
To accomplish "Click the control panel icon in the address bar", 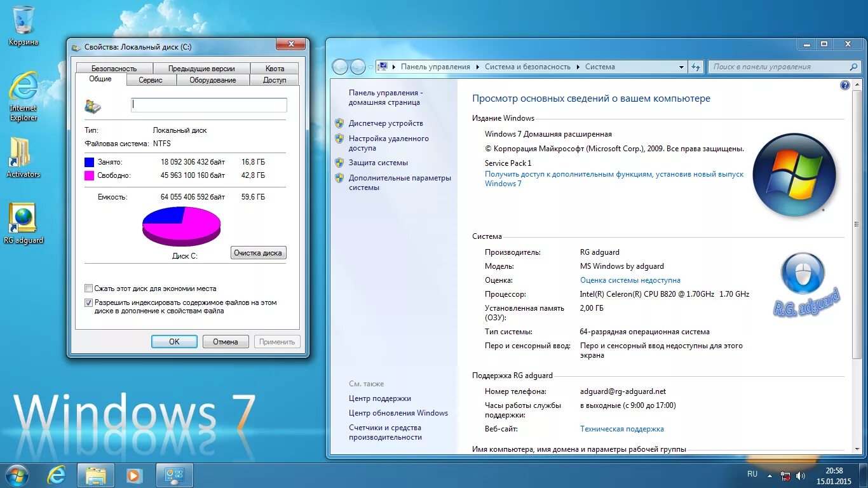I will coord(383,67).
